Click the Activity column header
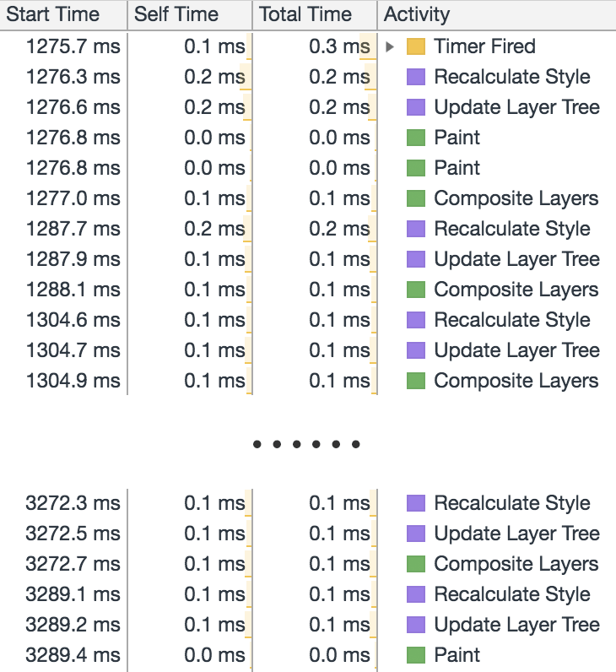Viewport: 616px width, 672px height. point(417,14)
